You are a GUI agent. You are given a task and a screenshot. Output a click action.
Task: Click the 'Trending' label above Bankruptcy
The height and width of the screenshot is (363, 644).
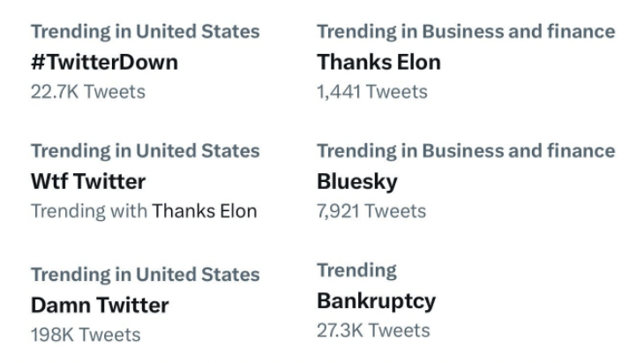coord(356,270)
